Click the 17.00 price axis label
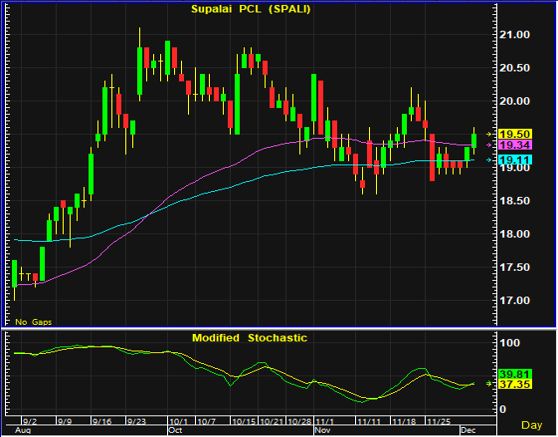The height and width of the screenshot is (437, 558). 515,301
